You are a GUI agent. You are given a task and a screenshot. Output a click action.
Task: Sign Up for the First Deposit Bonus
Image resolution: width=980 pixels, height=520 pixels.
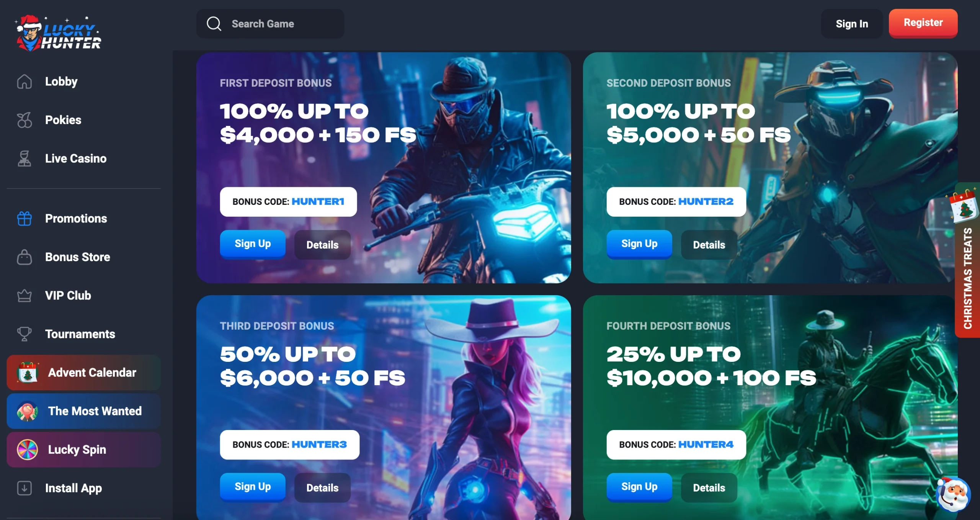(253, 244)
